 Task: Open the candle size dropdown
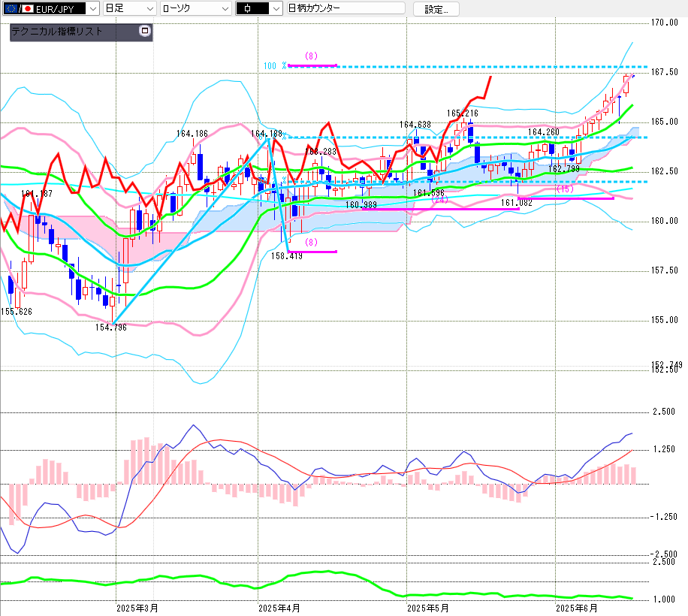pyautogui.click(x=259, y=9)
